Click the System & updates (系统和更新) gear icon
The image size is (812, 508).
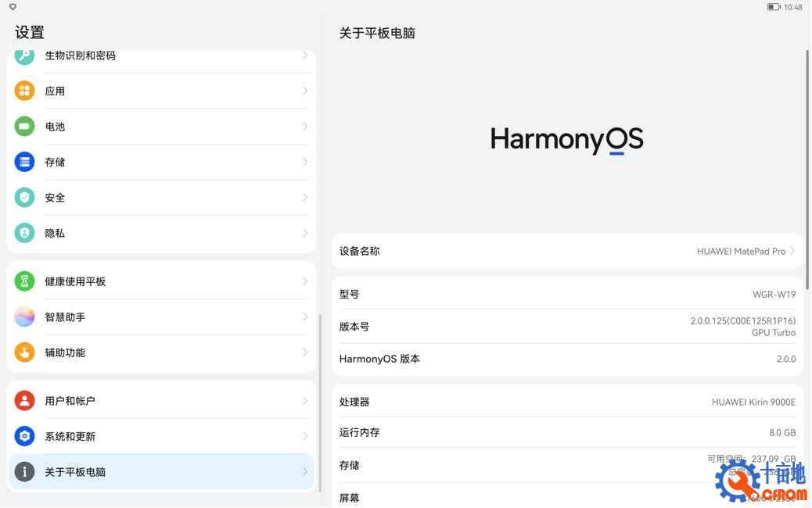pos(25,436)
